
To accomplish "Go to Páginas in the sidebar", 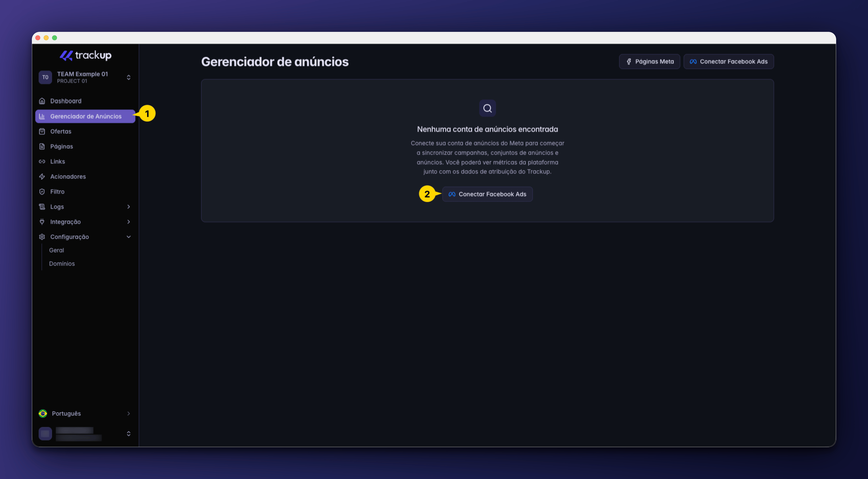I will click(x=85, y=146).
